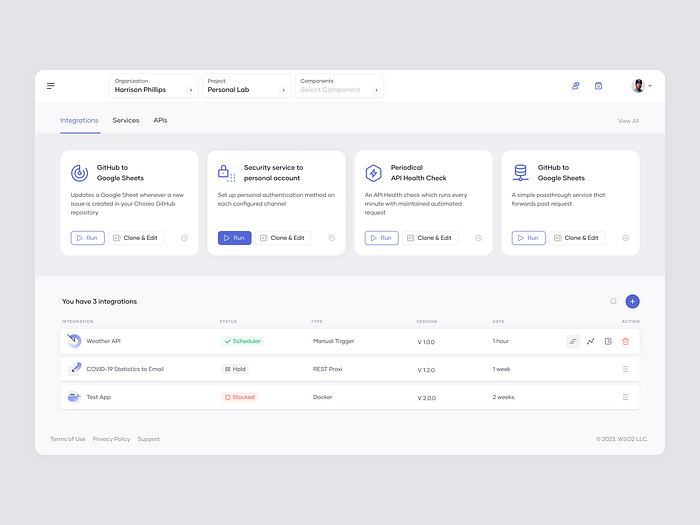Expand the Organization Harrison Phillips selector
This screenshot has width=700, height=525.
154,86
